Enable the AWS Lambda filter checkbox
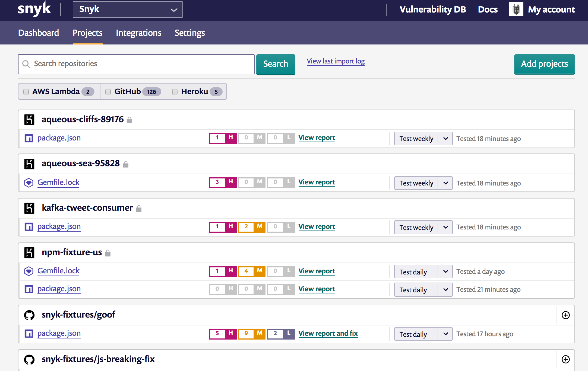This screenshot has height=371, width=588. click(26, 92)
